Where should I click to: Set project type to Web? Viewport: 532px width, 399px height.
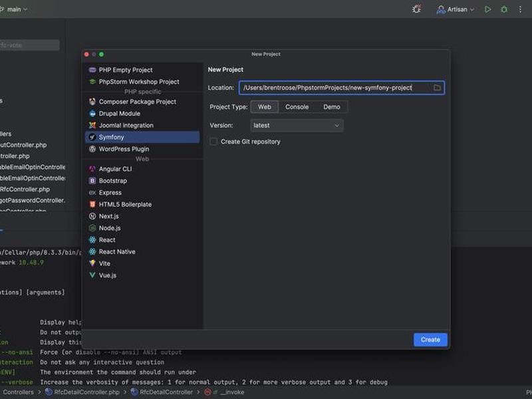coord(265,107)
